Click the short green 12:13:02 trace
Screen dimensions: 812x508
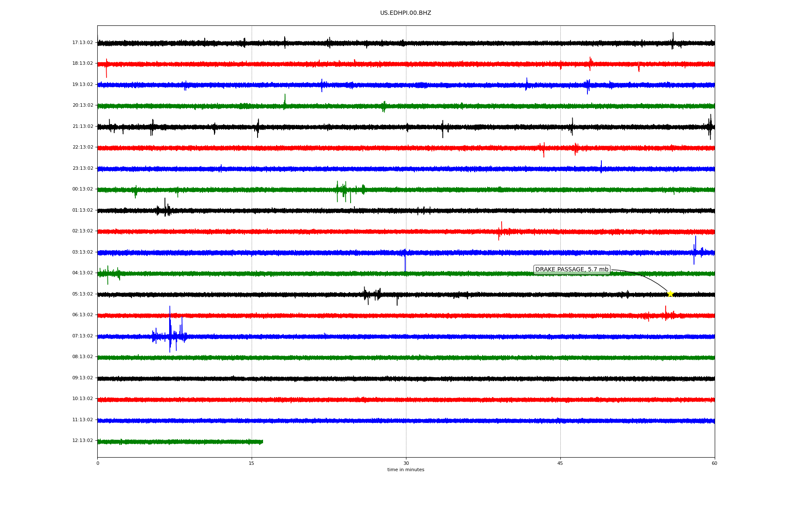tap(180, 442)
